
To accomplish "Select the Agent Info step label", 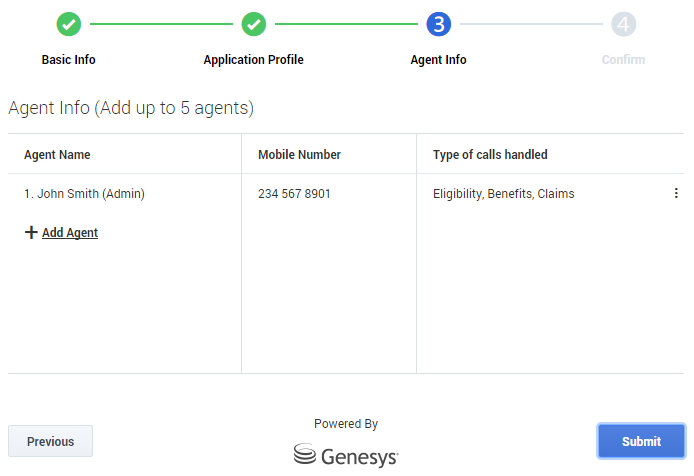I will point(438,60).
